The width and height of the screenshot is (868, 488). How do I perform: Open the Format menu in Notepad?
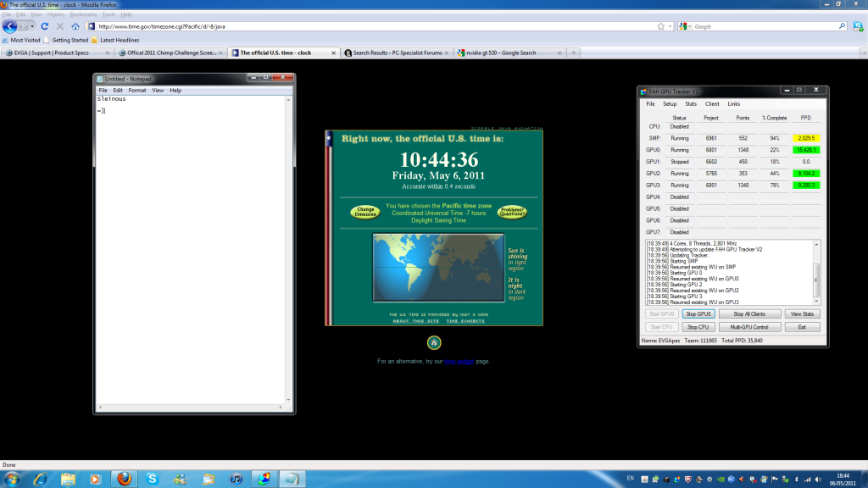click(137, 90)
